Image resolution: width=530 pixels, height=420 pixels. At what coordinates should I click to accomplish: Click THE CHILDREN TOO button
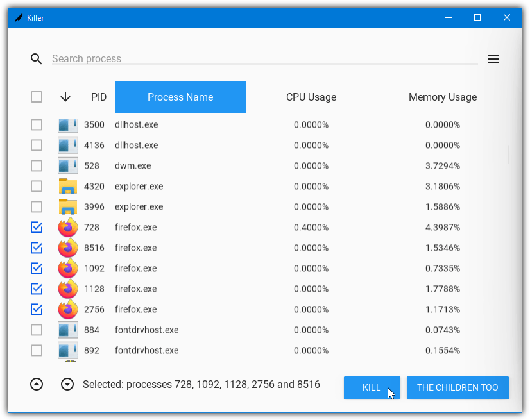pyautogui.click(x=457, y=387)
